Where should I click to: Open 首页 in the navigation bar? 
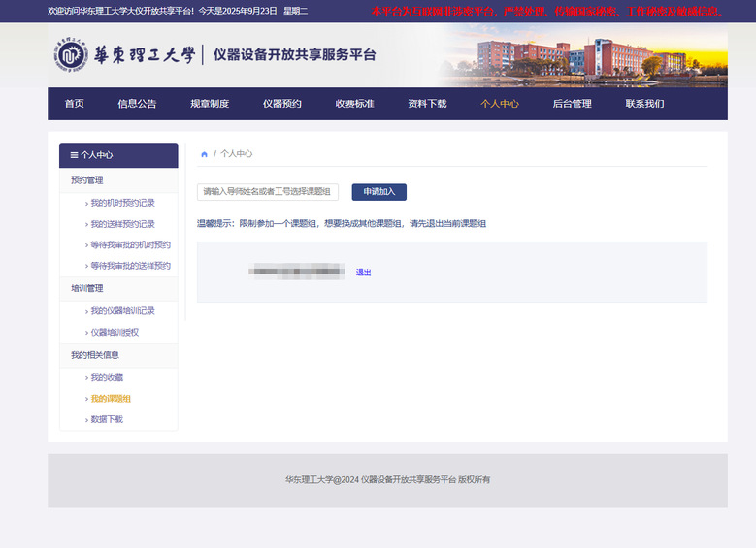coord(74,104)
